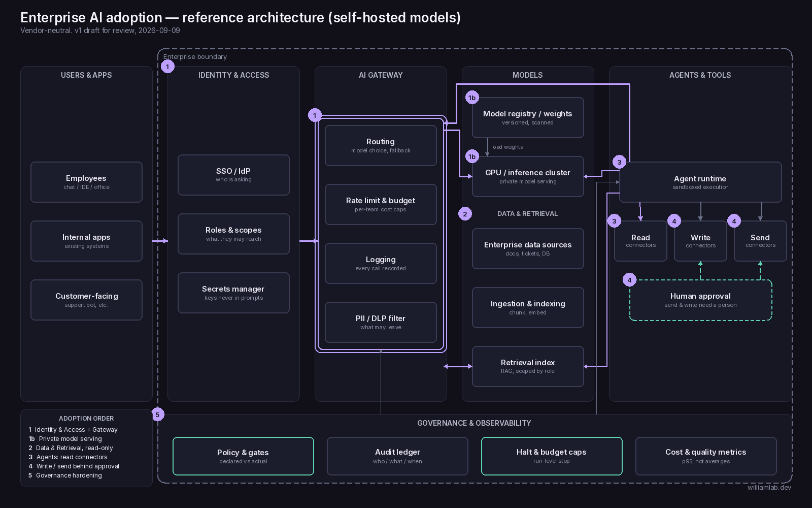This screenshot has height=508, width=812.
Task: Select the Rate limit & budget box
Action: coord(381,204)
